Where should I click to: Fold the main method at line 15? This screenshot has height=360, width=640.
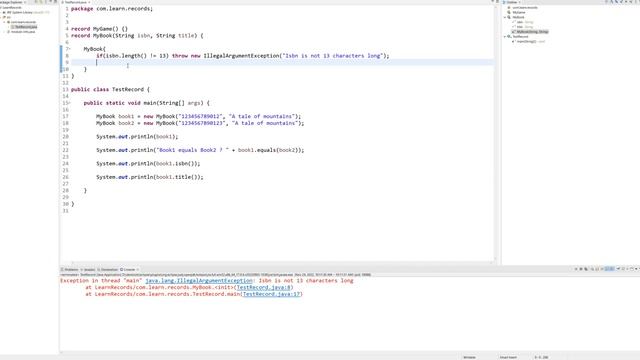tap(69, 103)
